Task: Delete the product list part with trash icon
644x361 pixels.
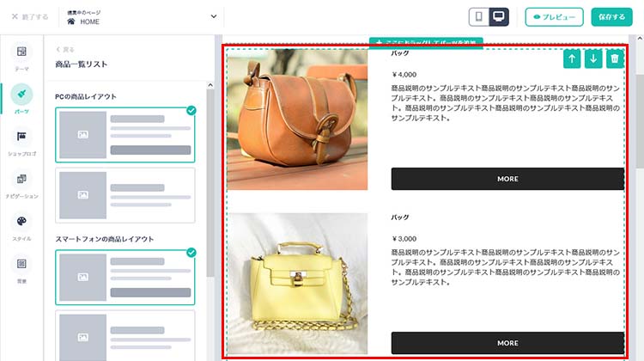Action: point(615,59)
